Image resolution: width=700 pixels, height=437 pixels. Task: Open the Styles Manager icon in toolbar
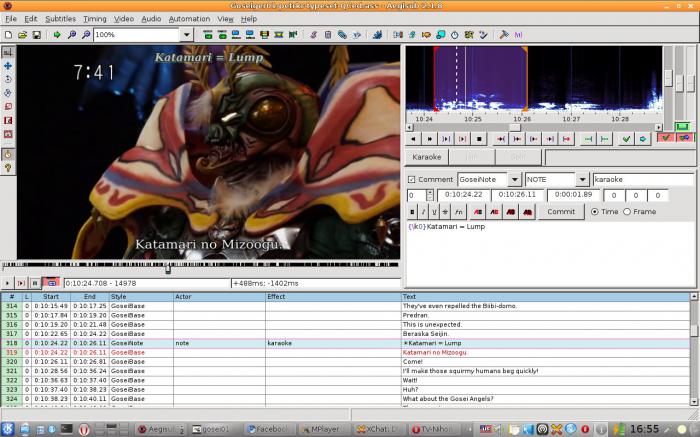click(x=313, y=35)
